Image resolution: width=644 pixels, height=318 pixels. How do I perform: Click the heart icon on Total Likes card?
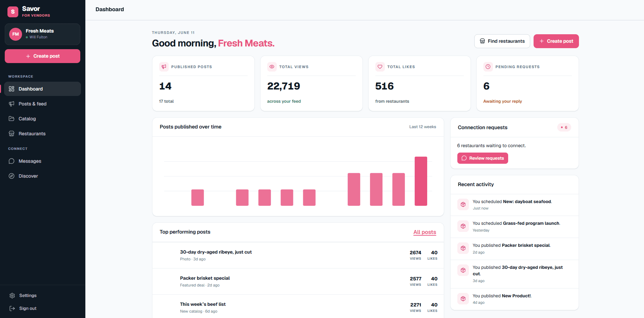coord(380,67)
